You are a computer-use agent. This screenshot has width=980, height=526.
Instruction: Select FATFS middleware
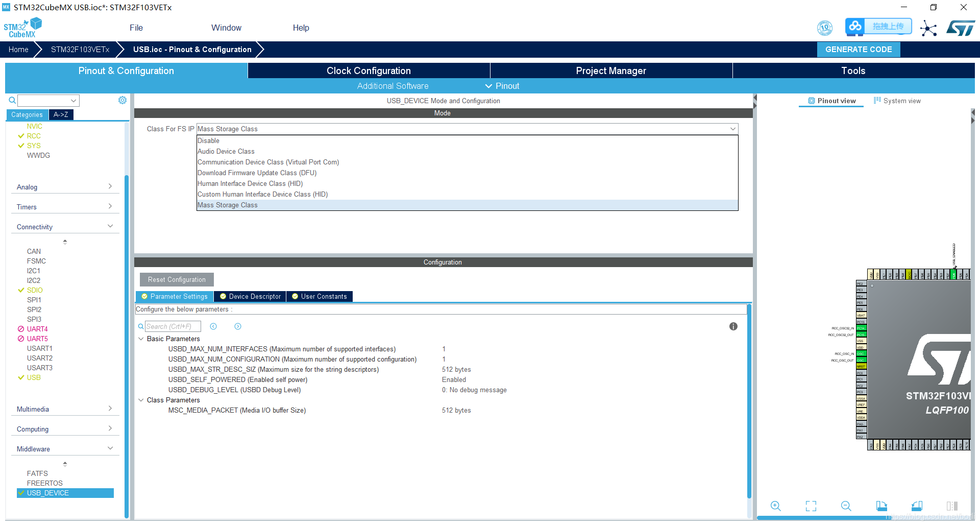[x=37, y=473]
